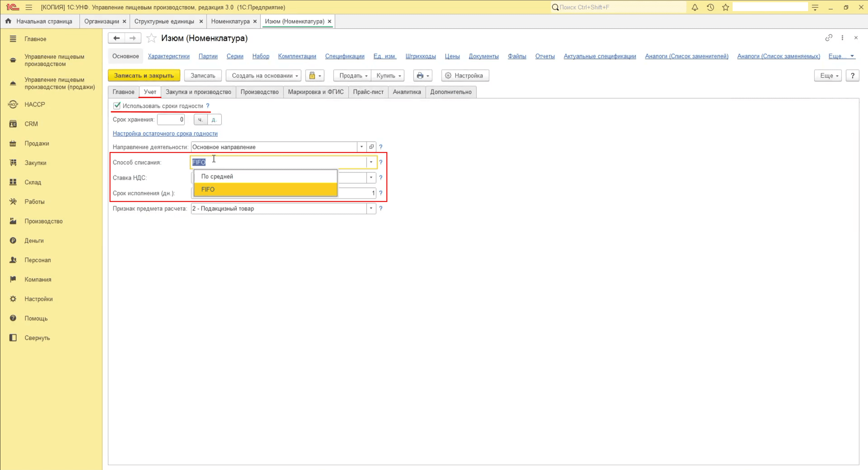This screenshot has width=868, height=470.
Task: Open the Настройка button
Action: point(465,75)
